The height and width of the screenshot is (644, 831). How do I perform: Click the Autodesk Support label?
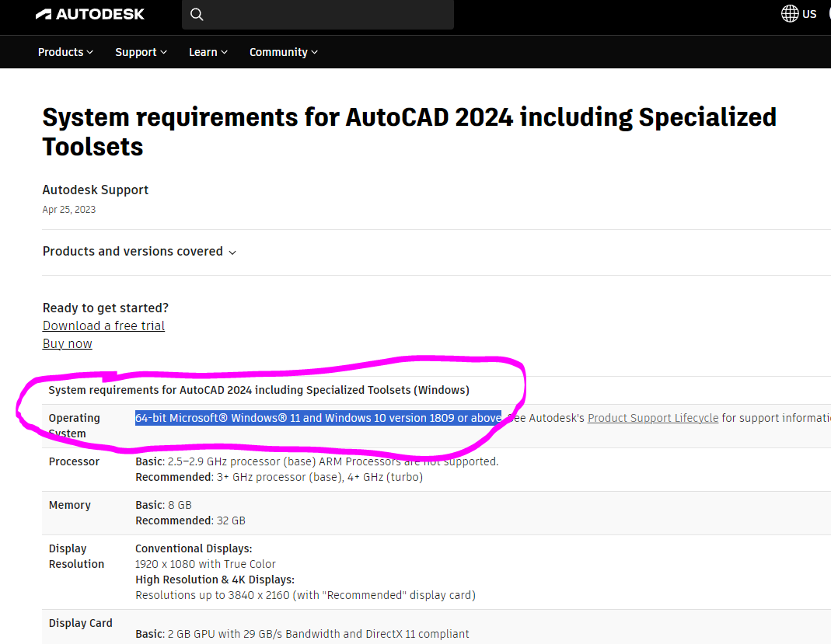point(95,190)
